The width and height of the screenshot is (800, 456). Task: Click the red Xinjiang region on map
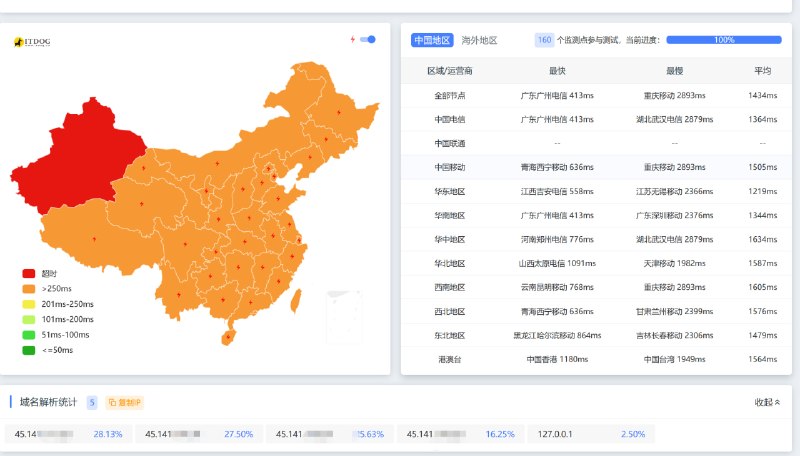point(77,158)
